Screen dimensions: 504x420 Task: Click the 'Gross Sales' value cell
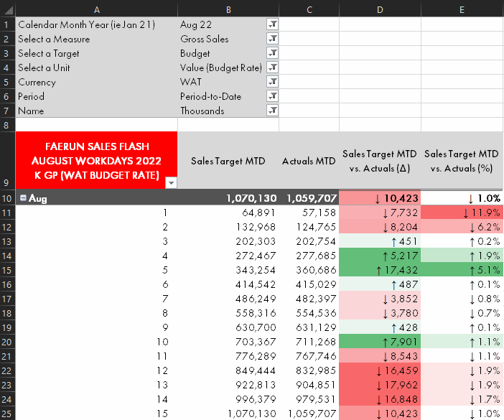point(222,39)
